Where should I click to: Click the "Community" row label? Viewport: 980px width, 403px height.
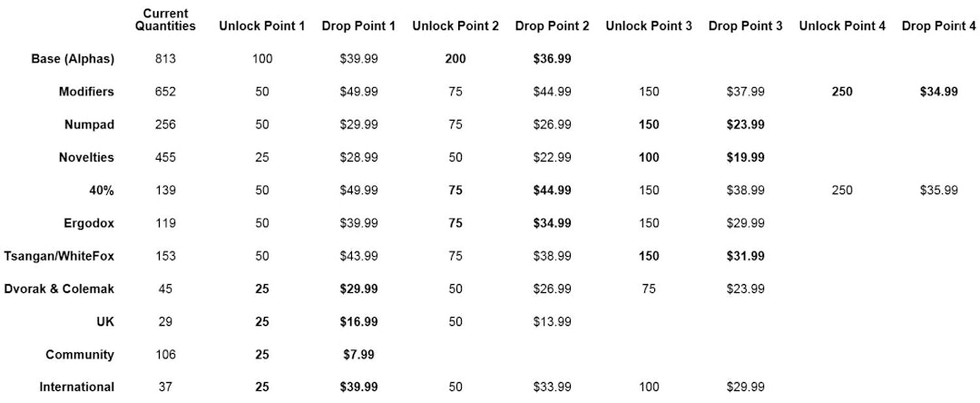pos(80,355)
